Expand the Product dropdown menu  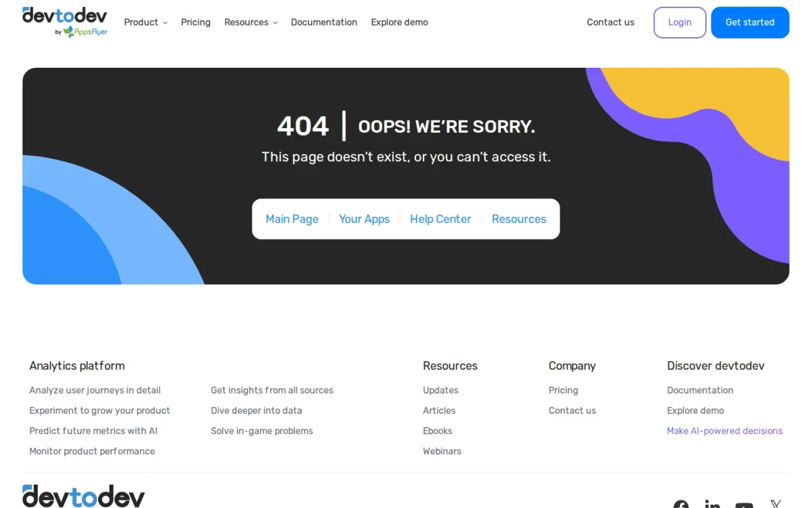coord(145,22)
